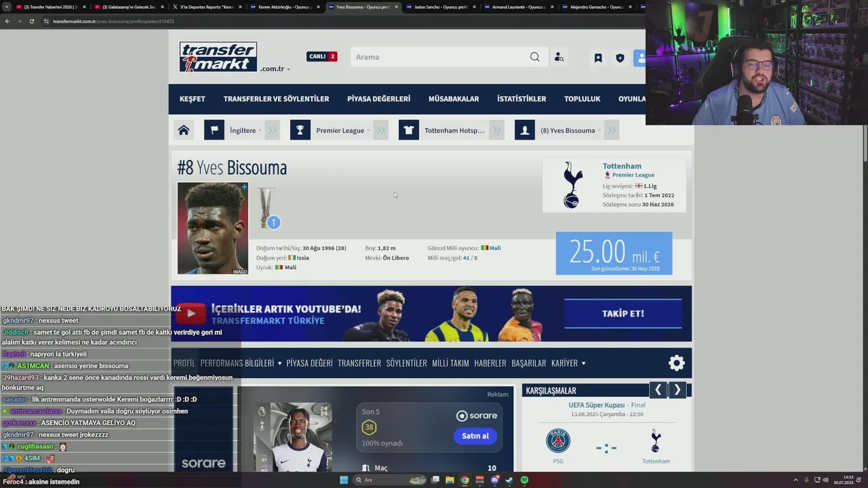Click national caps 41 link
868x488 pixels.
coord(467,258)
